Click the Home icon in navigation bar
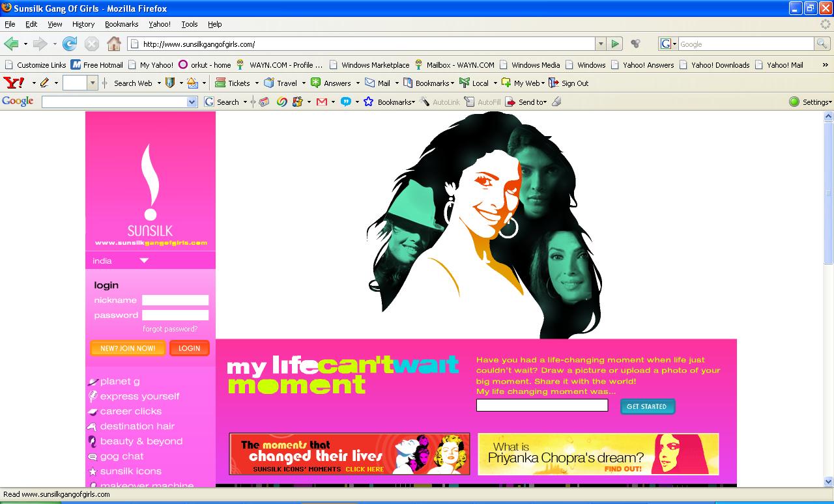 (x=113, y=44)
